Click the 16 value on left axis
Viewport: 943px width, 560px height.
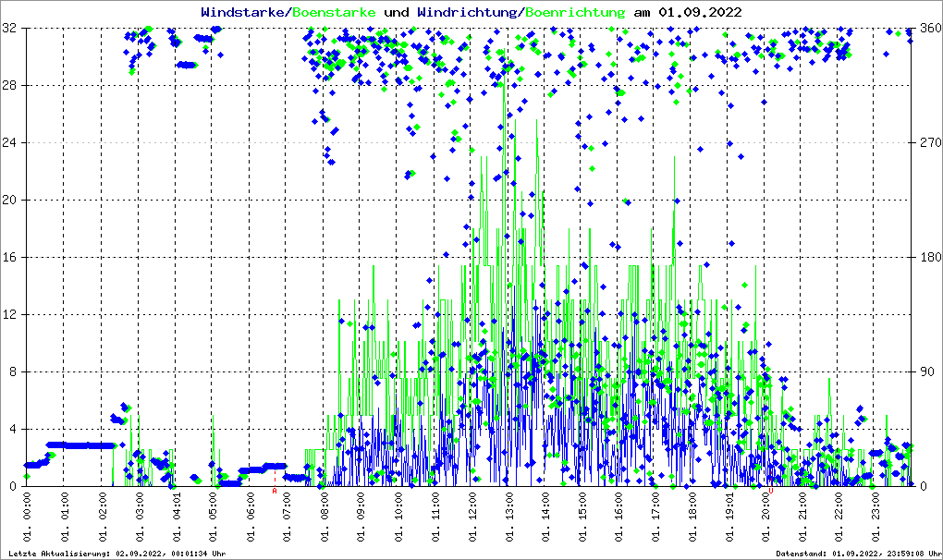point(9,258)
